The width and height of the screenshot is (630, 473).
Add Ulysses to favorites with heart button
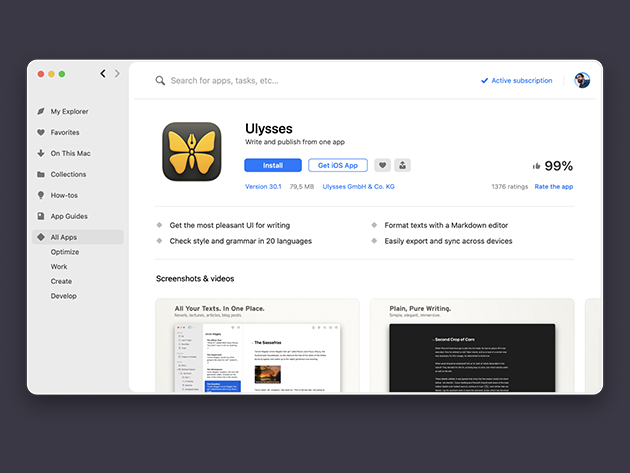(382, 165)
